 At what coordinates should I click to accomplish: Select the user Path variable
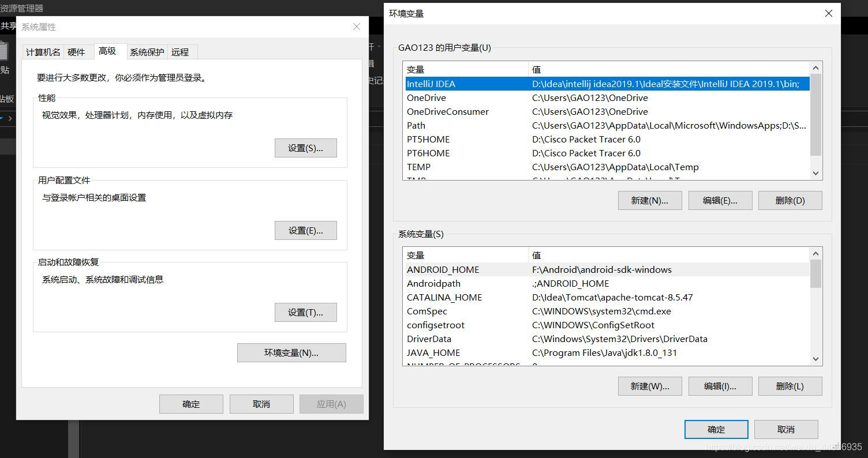606,125
